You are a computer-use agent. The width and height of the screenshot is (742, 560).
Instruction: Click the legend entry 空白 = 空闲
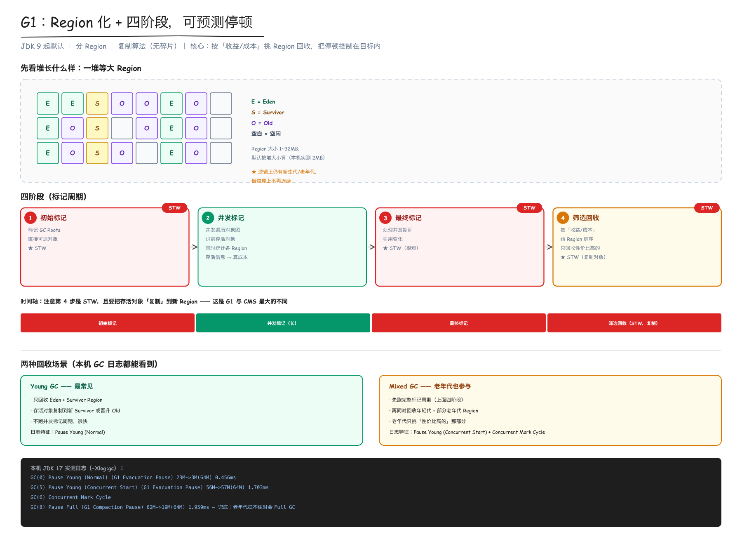pos(266,134)
